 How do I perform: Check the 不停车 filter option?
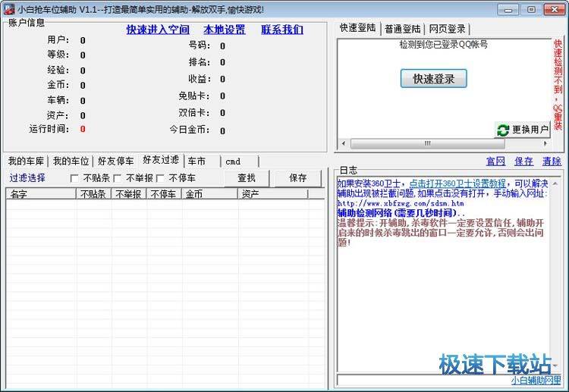coord(161,178)
